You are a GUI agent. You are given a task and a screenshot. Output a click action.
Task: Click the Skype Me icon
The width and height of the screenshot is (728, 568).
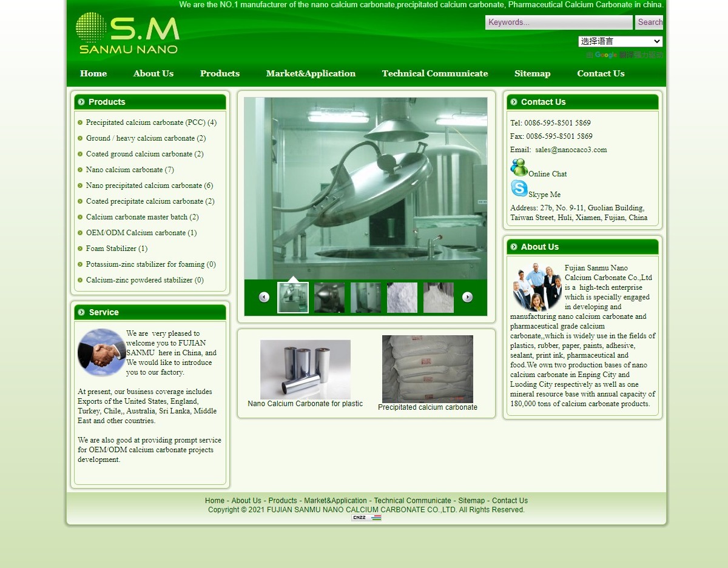click(519, 189)
